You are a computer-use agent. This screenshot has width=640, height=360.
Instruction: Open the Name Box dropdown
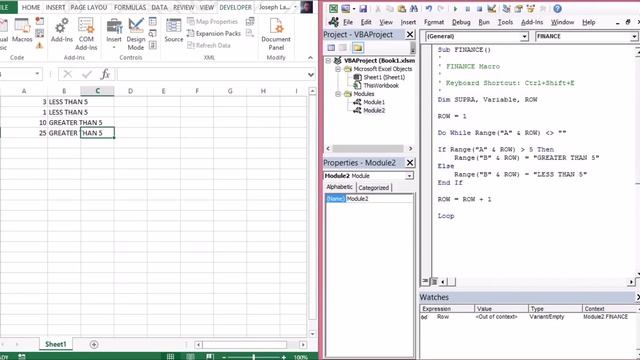[37, 74]
